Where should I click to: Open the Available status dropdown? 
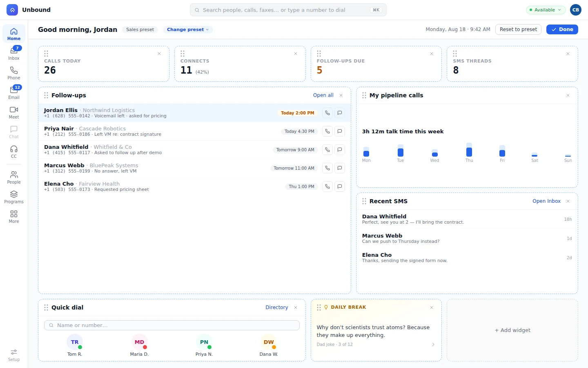tap(546, 10)
